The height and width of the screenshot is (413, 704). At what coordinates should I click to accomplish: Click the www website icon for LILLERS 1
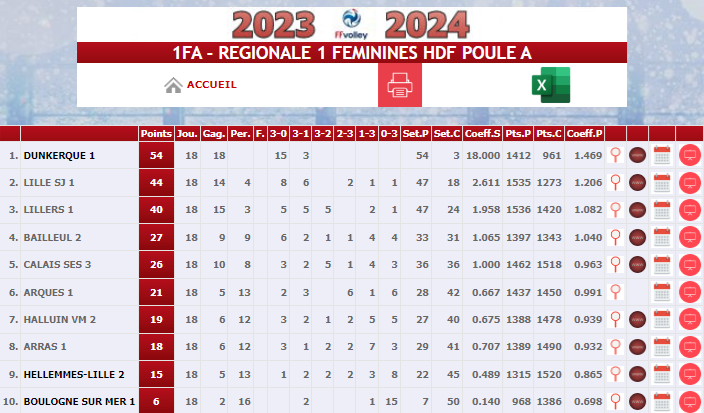637,210
